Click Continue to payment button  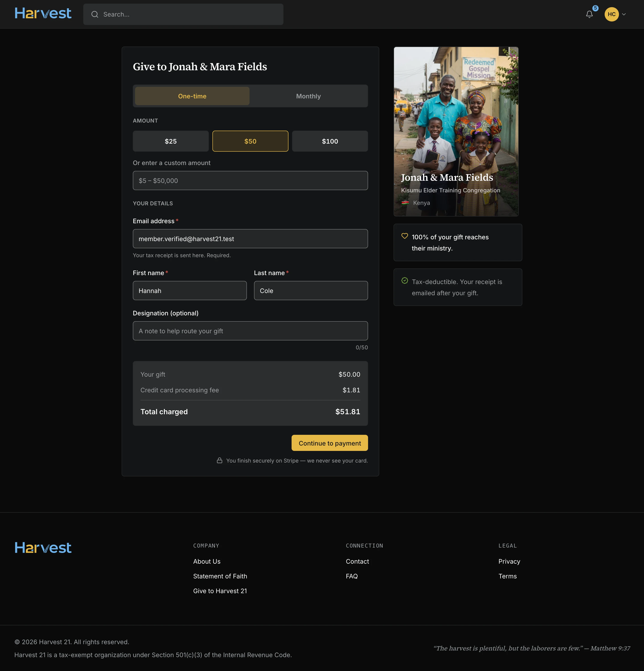coord(330,443)
